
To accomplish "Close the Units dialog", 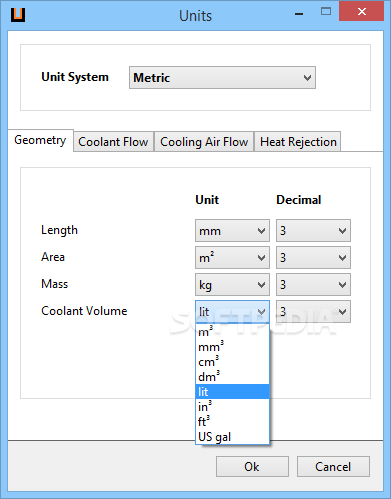I will [x=361, y=12].
